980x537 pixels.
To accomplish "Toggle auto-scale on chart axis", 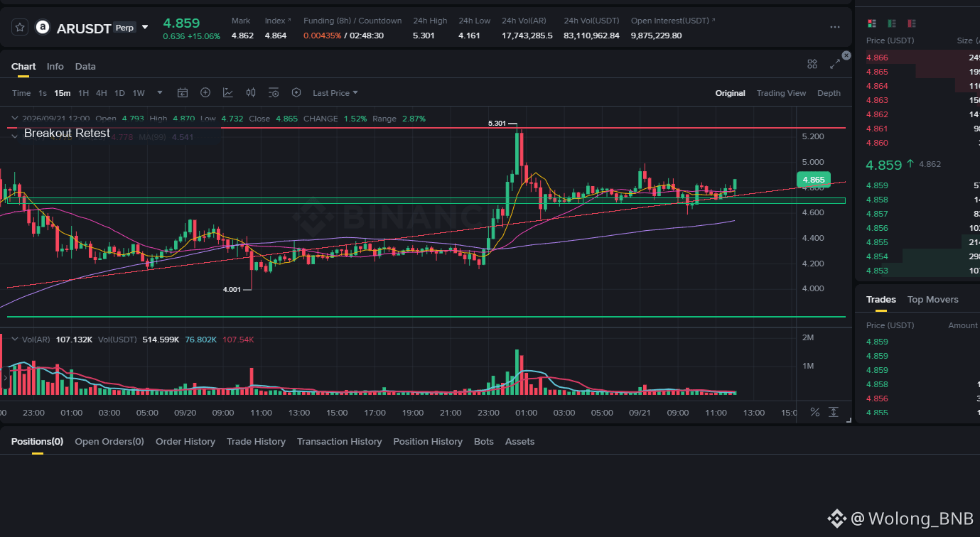I will [x=833, y=412].
